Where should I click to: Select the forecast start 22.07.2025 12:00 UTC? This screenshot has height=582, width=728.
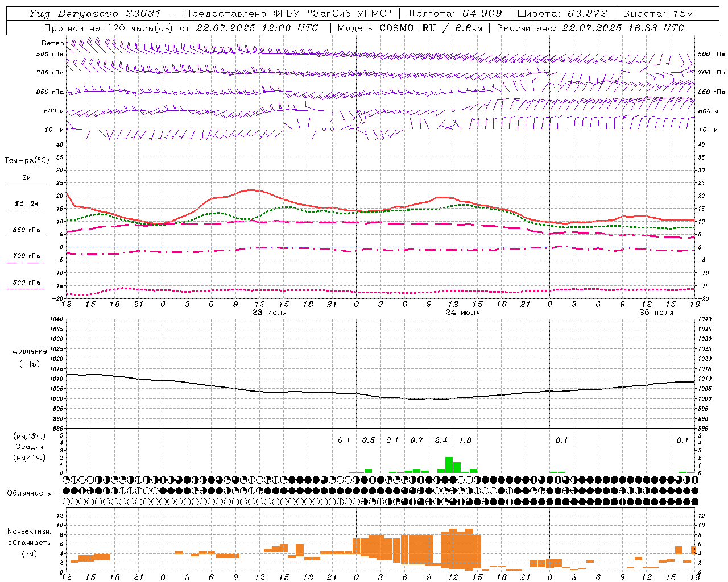[x=257, y=28]
